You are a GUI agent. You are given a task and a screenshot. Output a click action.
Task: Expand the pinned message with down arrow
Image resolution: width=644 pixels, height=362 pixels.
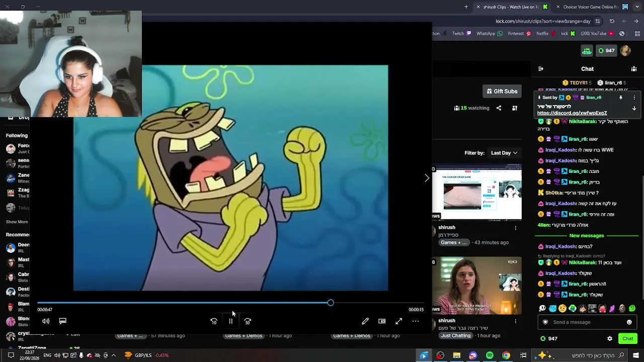634,108
